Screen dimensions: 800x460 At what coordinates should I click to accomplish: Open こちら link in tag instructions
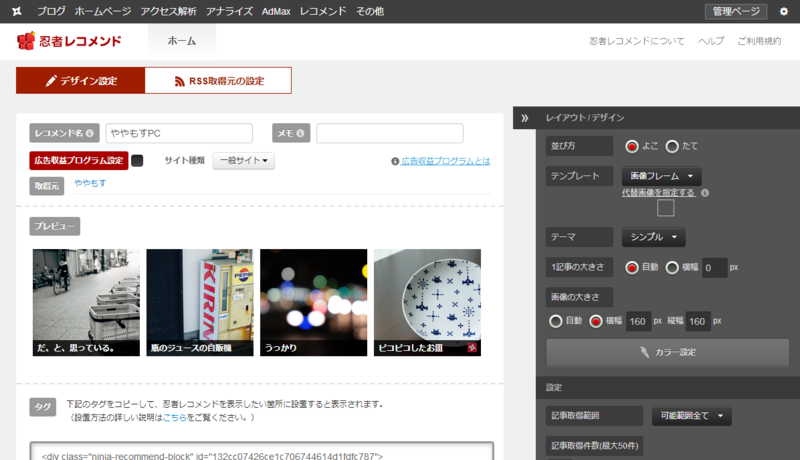tap(174, 418)
